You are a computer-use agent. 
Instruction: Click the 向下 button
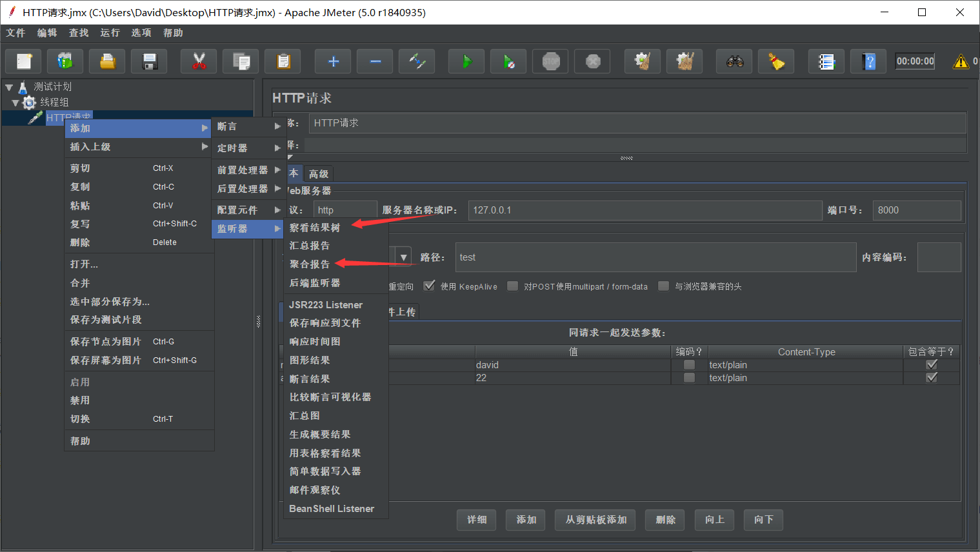763,520
